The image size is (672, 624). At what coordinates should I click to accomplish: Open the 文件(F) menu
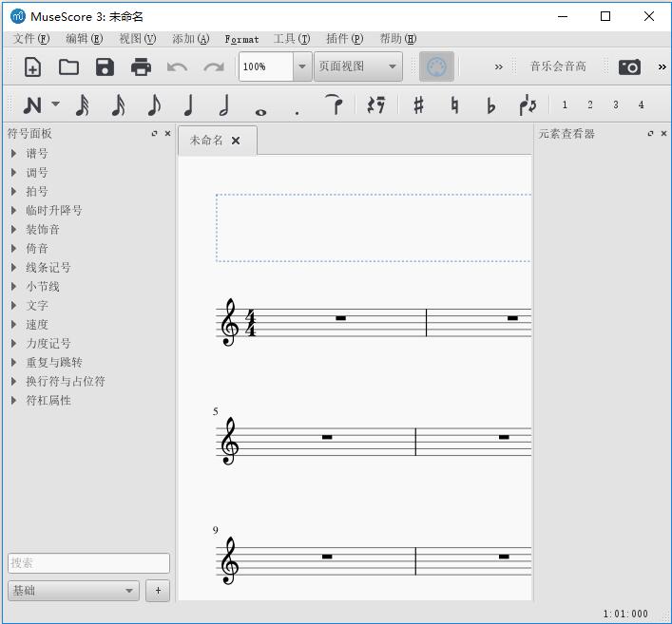pyautogui.click(x=31, y=39)
